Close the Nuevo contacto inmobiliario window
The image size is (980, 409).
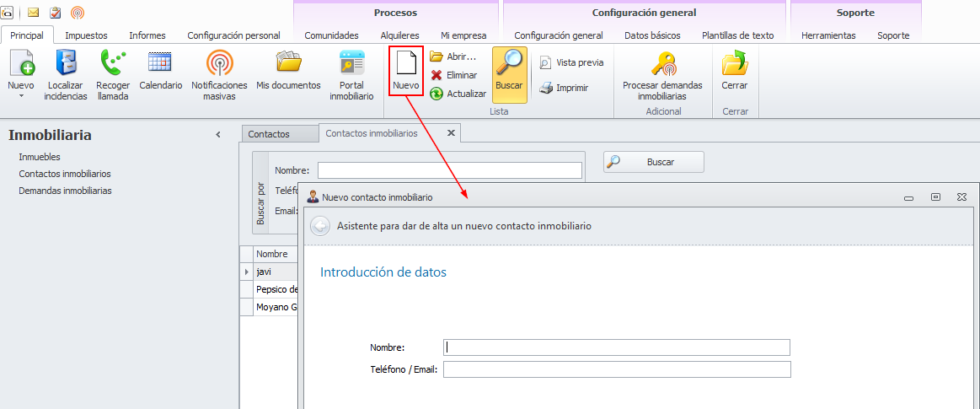[961, 197]
